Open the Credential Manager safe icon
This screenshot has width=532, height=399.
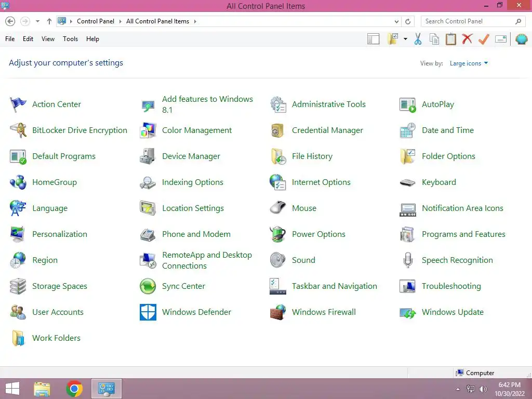click(x=278, y=130)
